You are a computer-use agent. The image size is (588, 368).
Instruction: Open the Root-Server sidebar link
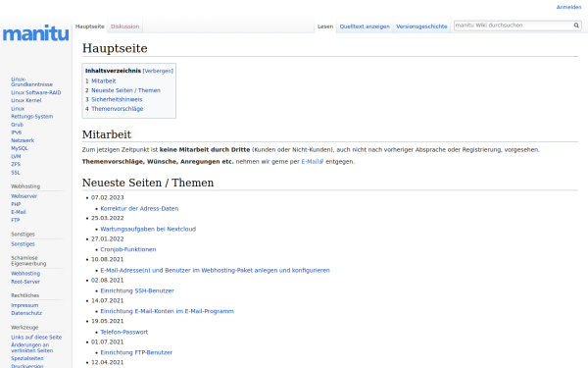[x=25, y=282]
